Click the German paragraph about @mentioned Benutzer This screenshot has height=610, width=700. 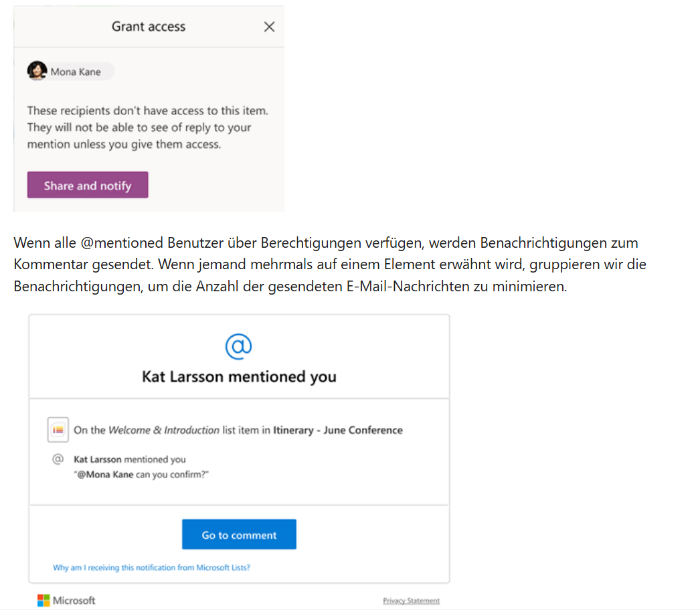330,264
